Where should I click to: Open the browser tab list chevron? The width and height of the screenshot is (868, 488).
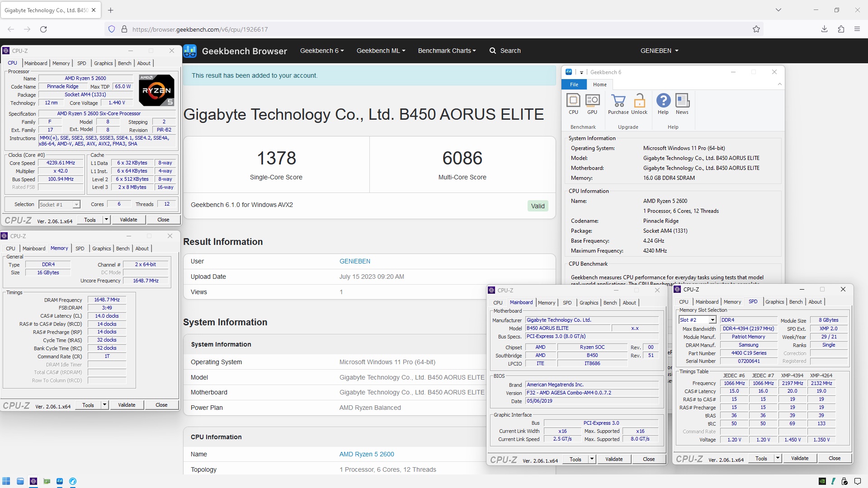point(778,10)
